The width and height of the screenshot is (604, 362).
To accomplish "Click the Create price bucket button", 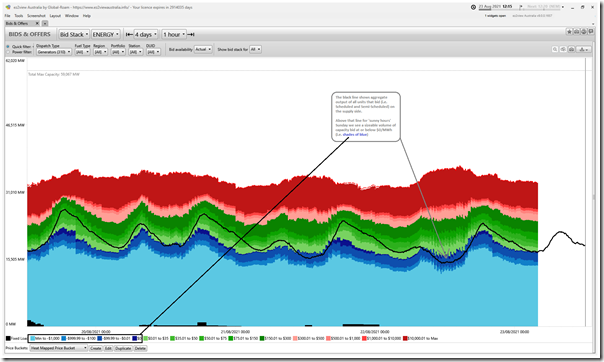I will (x=96, y=348).
